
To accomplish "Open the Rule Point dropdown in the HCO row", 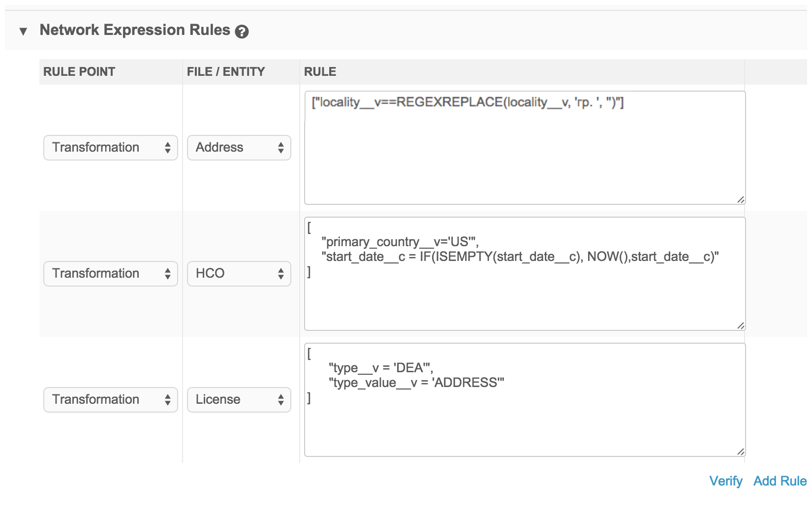I will [110, 274].
